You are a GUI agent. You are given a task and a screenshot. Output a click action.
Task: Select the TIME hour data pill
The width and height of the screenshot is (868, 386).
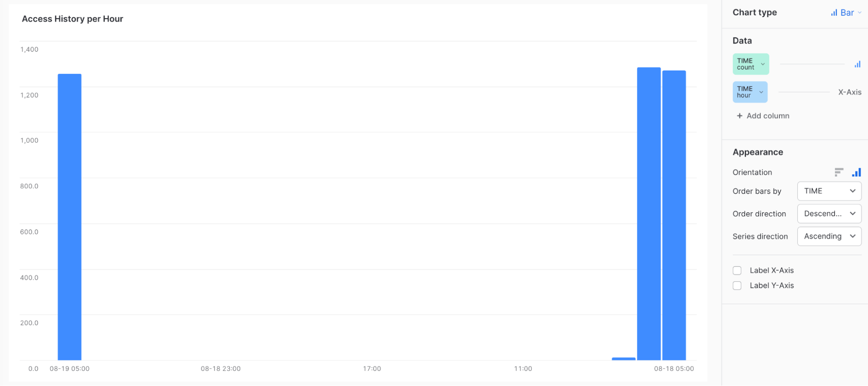point(747,92)
